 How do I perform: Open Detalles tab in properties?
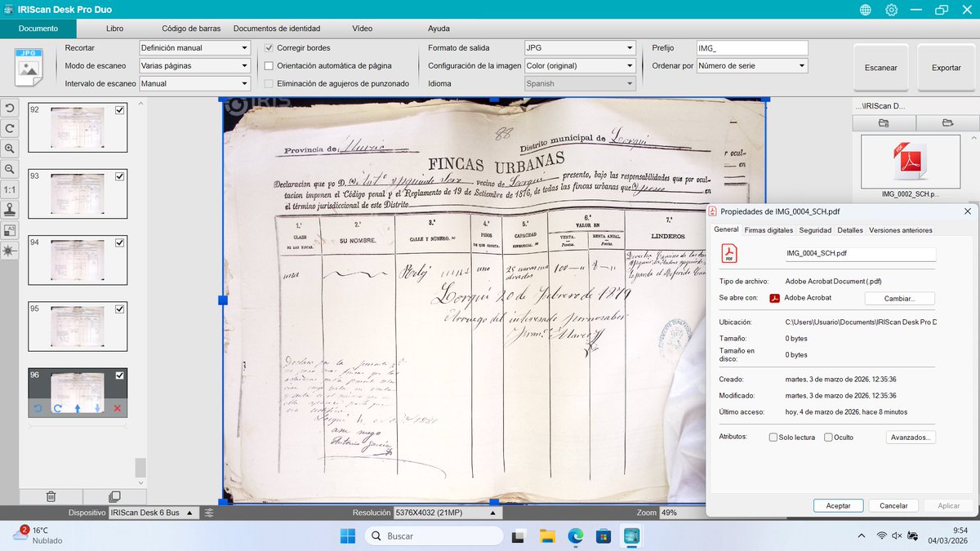[x=850, y=230]
